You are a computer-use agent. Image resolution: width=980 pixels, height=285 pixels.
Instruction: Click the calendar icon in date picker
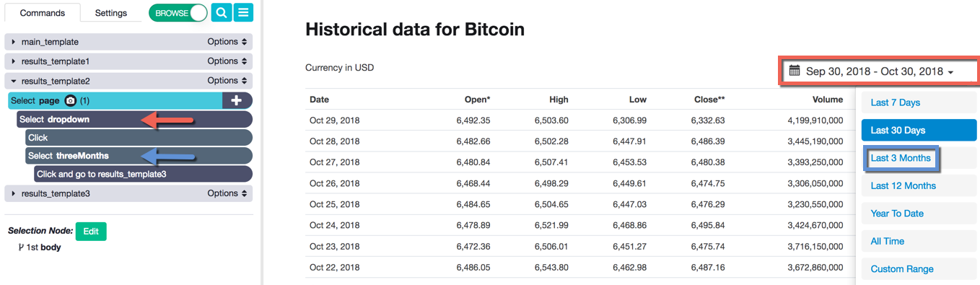click(795, 71)
